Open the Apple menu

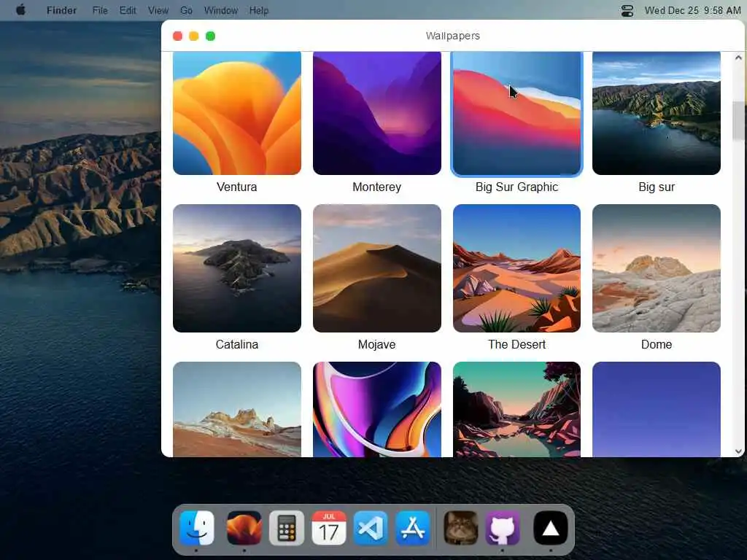(20, 10)
